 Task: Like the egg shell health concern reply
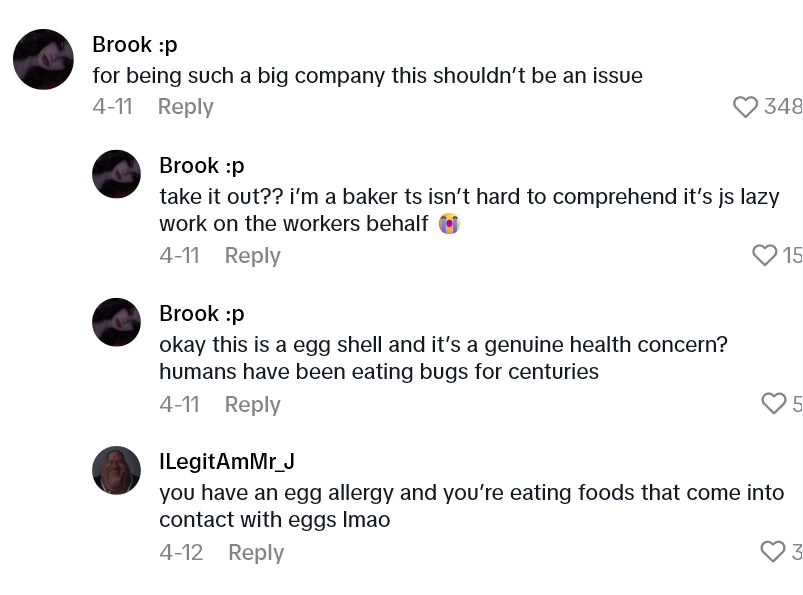pos(773,403)
